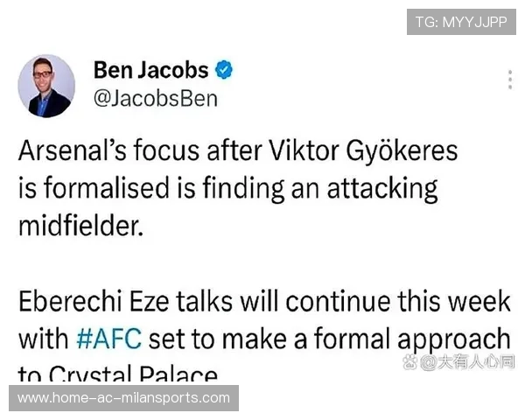Open the three-dot more options menu
525x420 pixels.
pyautogui.click(x=510, y=80)
